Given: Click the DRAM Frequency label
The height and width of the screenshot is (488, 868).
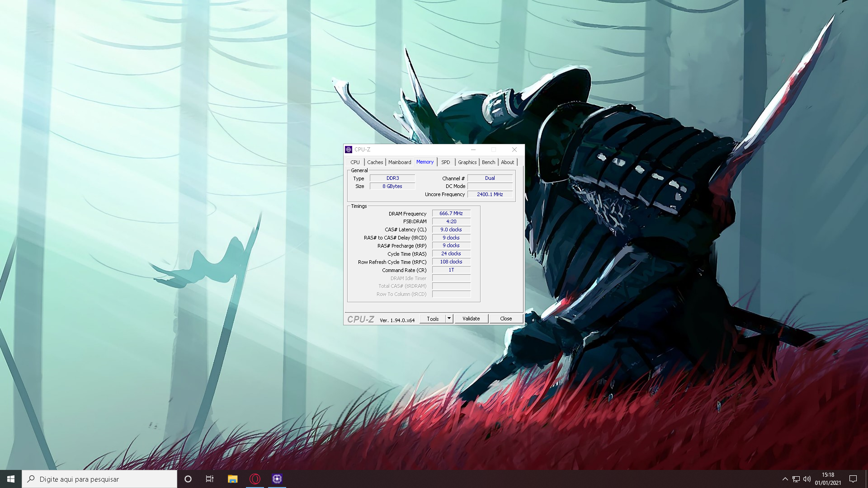Looking at the screenshot, I should 407,214.
